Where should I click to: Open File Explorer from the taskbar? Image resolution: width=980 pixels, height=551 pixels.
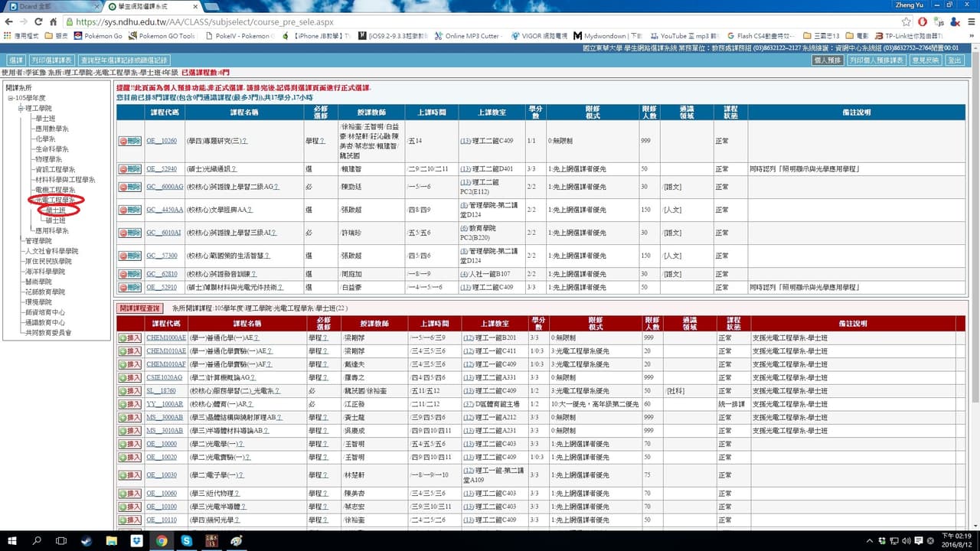click(112, 540)
